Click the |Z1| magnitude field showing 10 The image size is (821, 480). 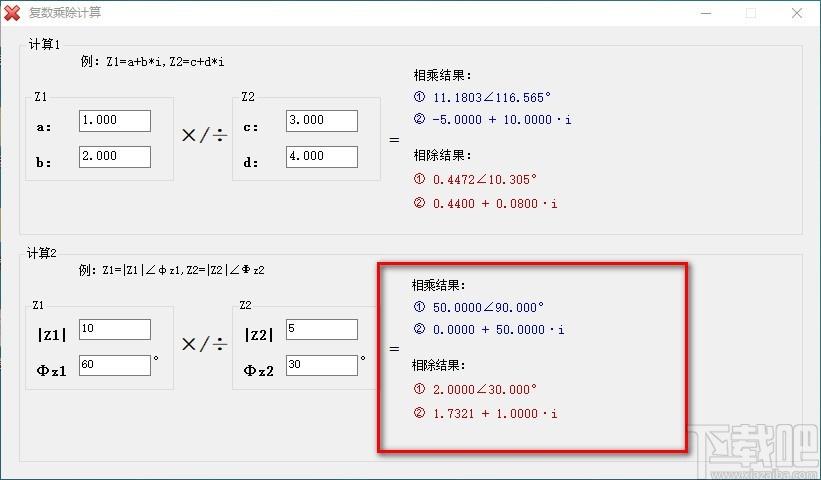(115, 330)
